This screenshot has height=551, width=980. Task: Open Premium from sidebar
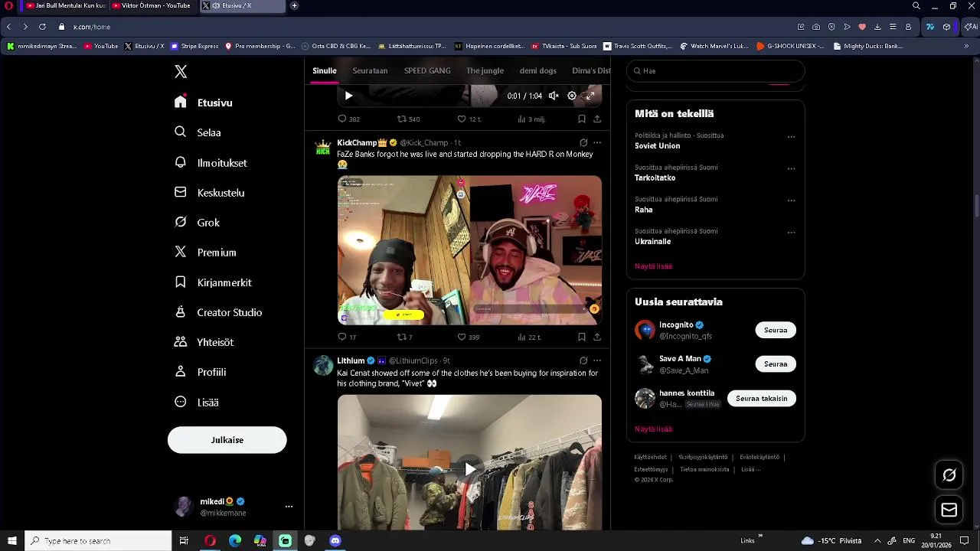[205, 253]
